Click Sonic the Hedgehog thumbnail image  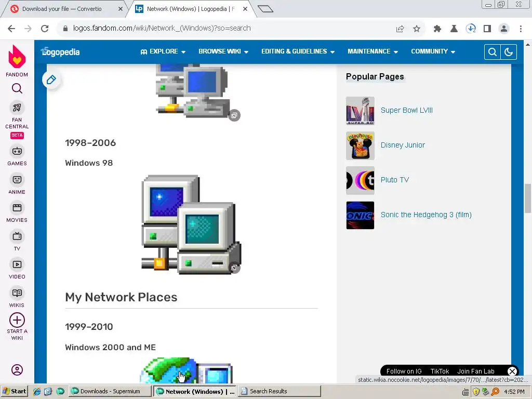(x=360, y=215)
